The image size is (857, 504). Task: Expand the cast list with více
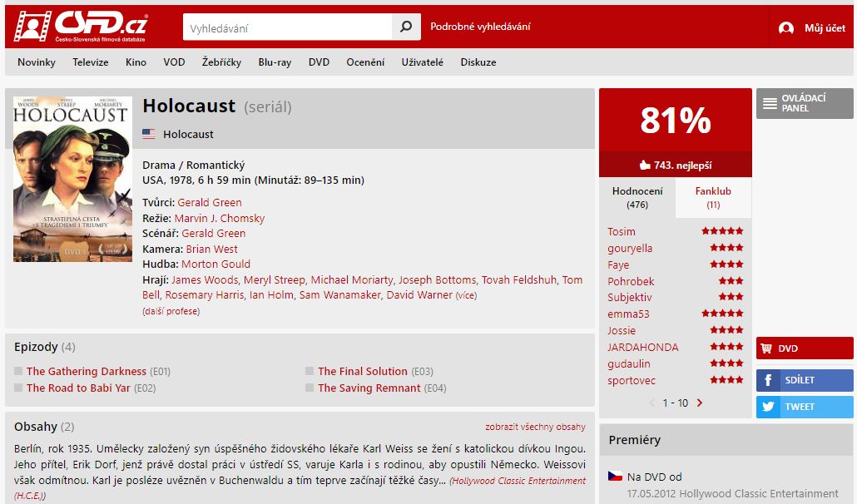pyautogui.click(x=466, y=295)
